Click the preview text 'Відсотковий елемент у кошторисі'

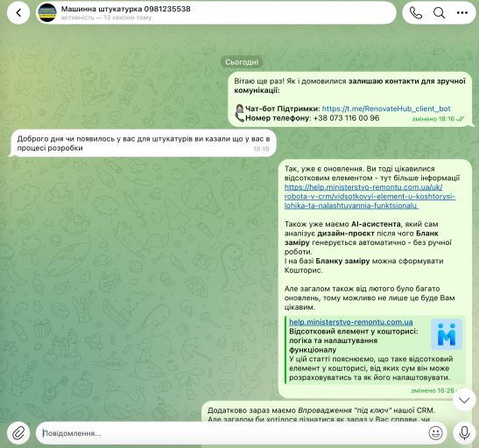(x=354, y=332)
